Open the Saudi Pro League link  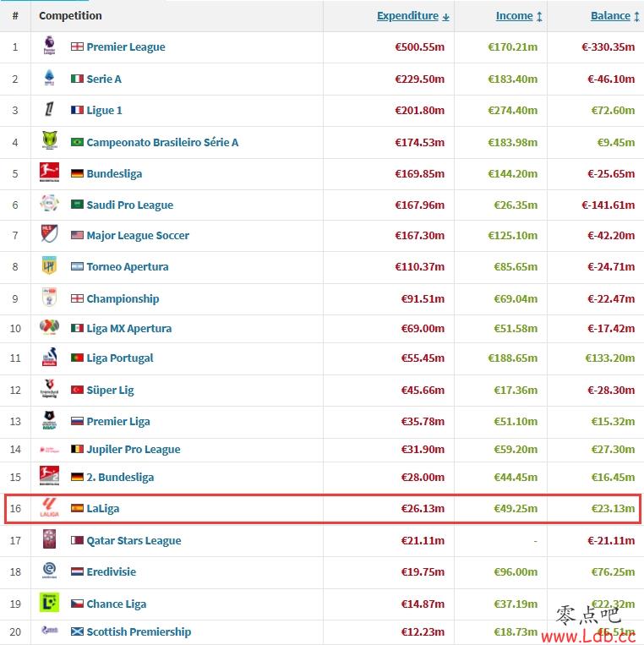[x=130, y=205]
